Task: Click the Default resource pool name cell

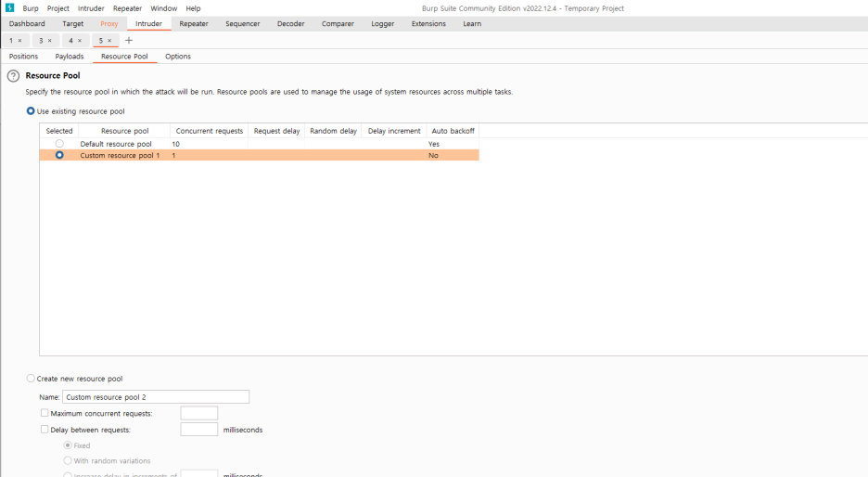Action: [x=116, y=144]
